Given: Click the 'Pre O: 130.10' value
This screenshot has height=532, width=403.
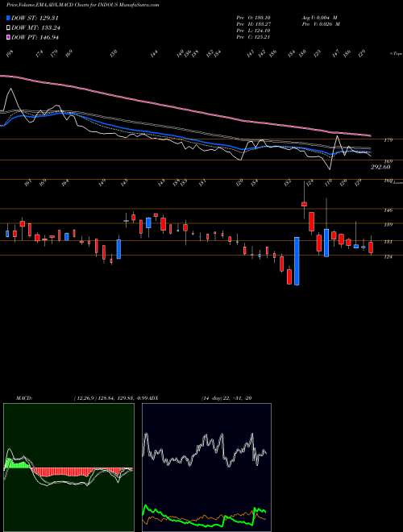Looking at the screenshot, I should (x=253, y=18).
